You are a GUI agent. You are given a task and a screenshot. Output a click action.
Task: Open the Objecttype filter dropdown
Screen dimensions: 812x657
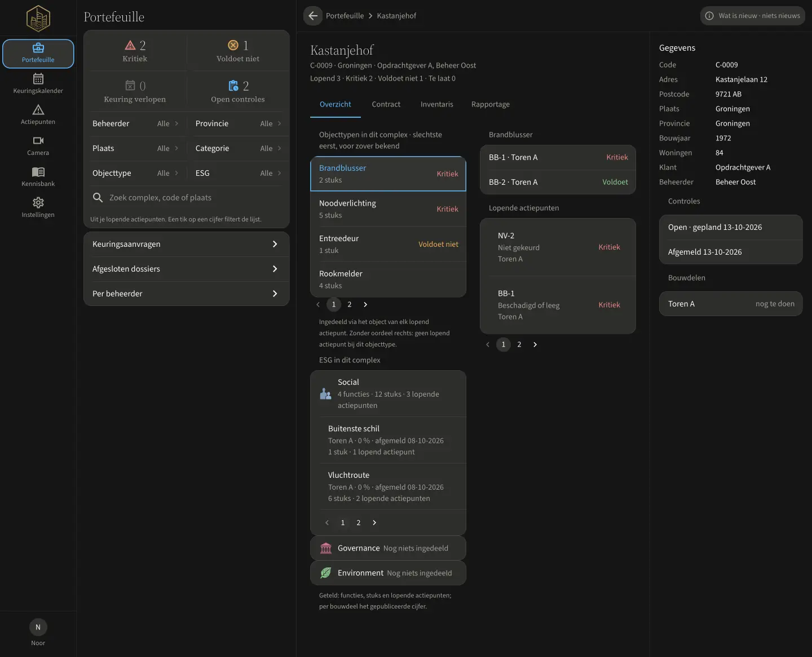135,173
